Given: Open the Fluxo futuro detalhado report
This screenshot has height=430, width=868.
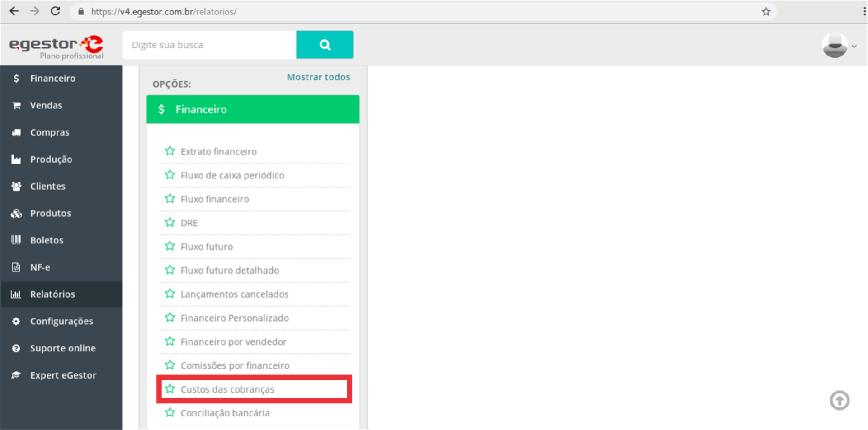Looking at the screenshot, I should 230,271.
